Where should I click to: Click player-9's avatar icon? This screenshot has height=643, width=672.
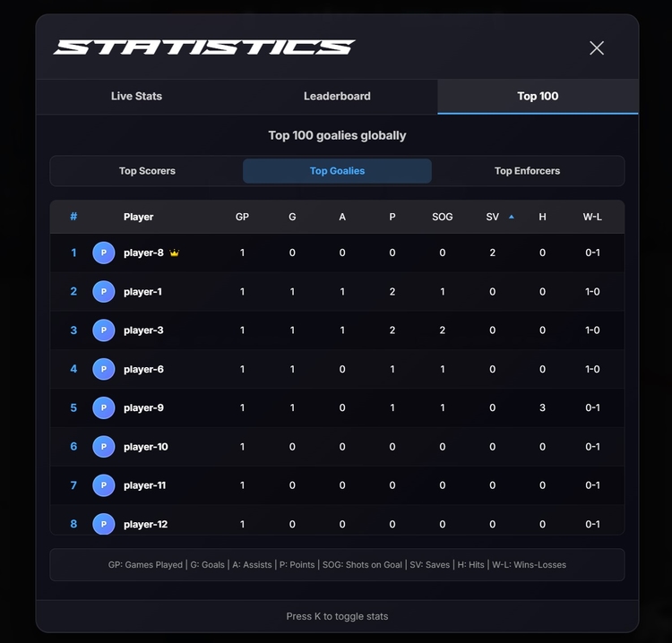(104, 407)
